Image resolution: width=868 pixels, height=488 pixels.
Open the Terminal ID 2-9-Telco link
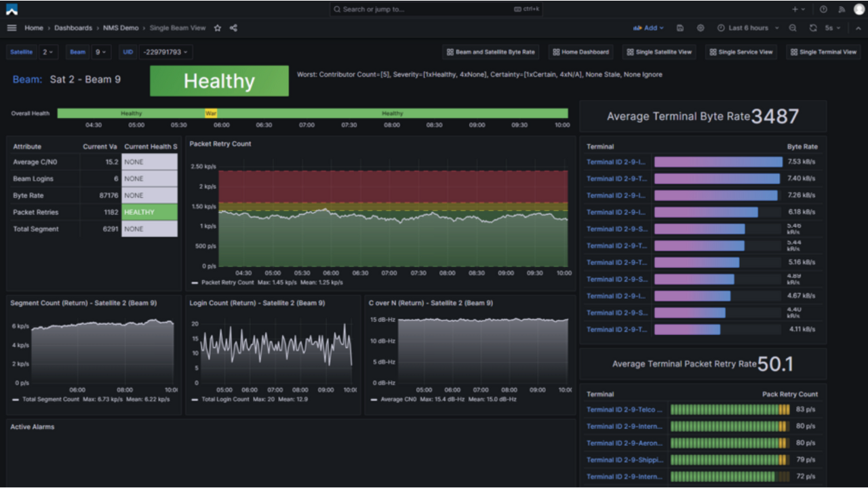coord(625,409)
